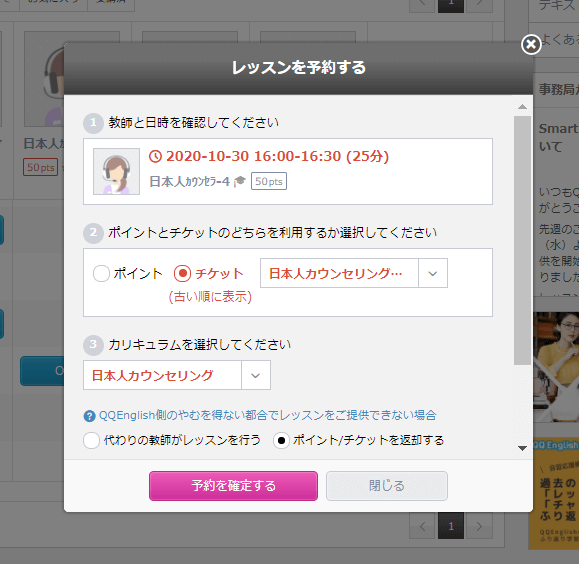
Task: Click the counselor avatar thumbnail in dialog
Action: [116, 171]
